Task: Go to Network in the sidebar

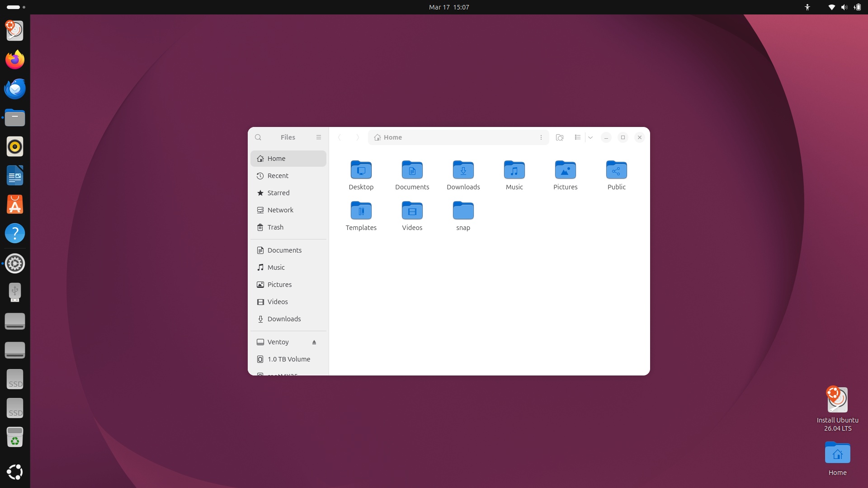Action: point(280,210)
